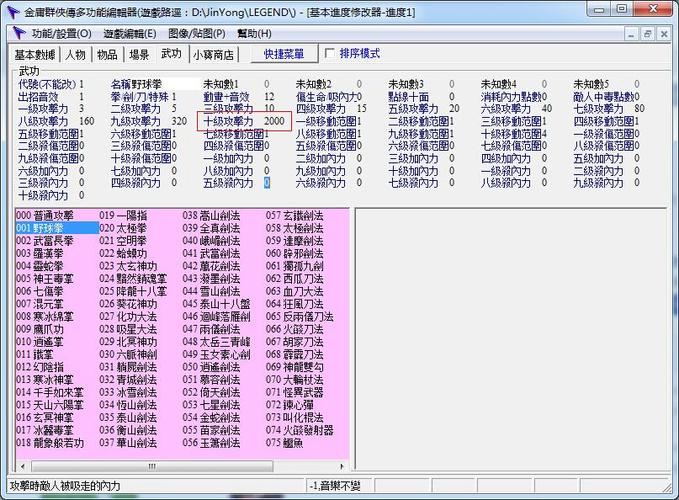Viewport: 679px width, 500px height.
Task: Switch to the 場景 tab
Action: click(x=139, y=55)
